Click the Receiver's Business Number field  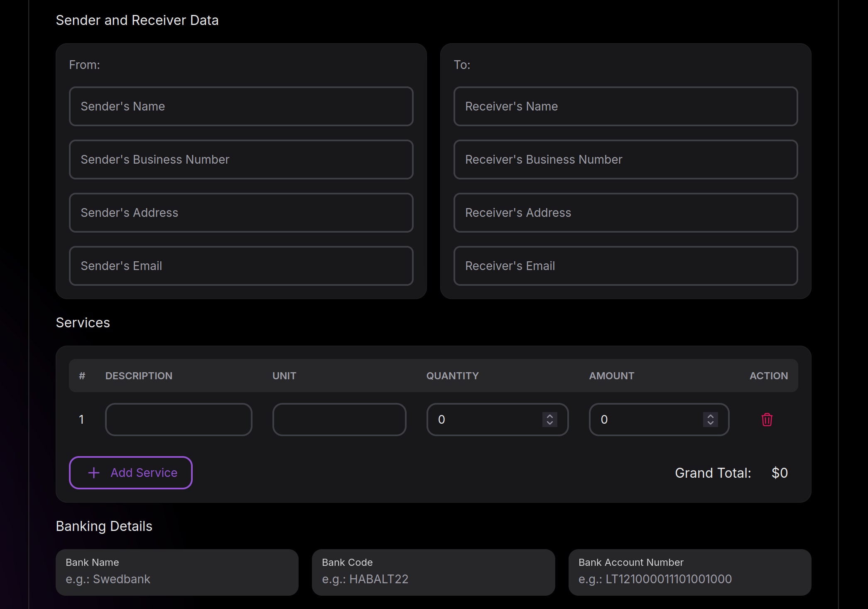tap(625, 160)
